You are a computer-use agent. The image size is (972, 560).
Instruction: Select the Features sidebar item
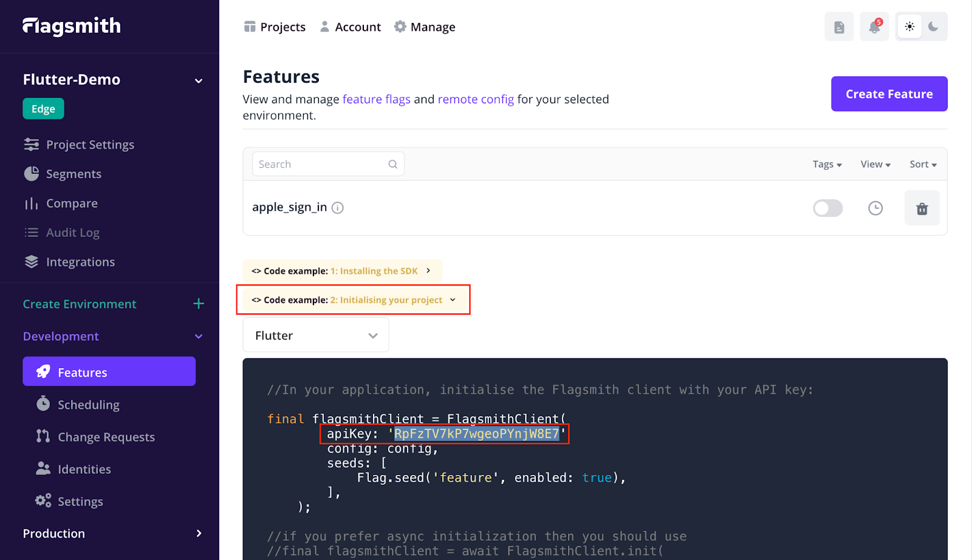(x=109, y=372)
